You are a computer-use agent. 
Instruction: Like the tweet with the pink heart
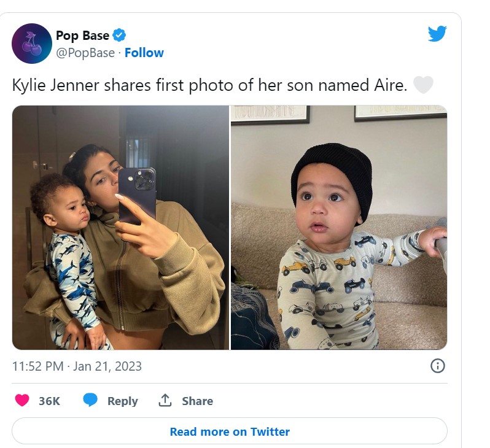click(x=22, y=401)
